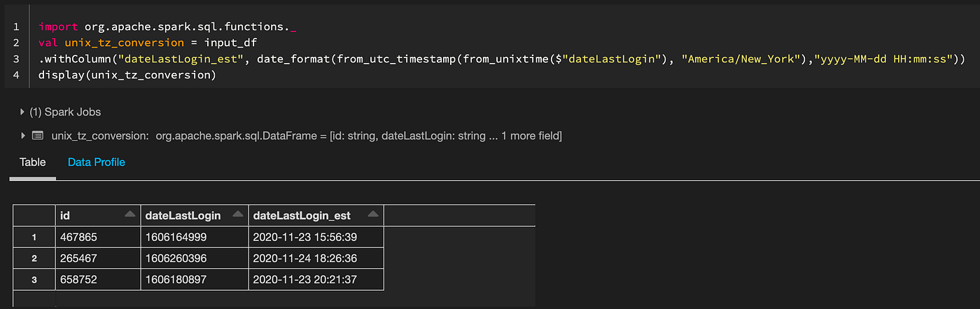Click the display(unix_tz_conversion) code line
This screenshot has width=980, height=309.
(126, 75)
